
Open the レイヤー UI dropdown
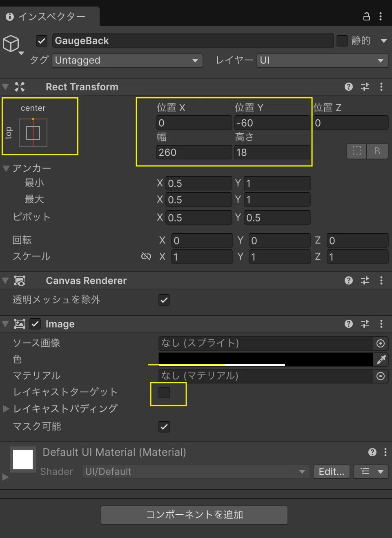[323, 61]
